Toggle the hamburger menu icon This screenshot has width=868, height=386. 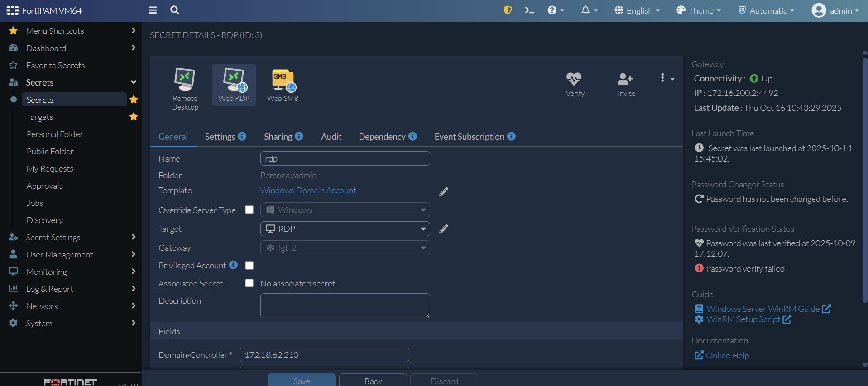pyautogui.click(x=153, y=10)
